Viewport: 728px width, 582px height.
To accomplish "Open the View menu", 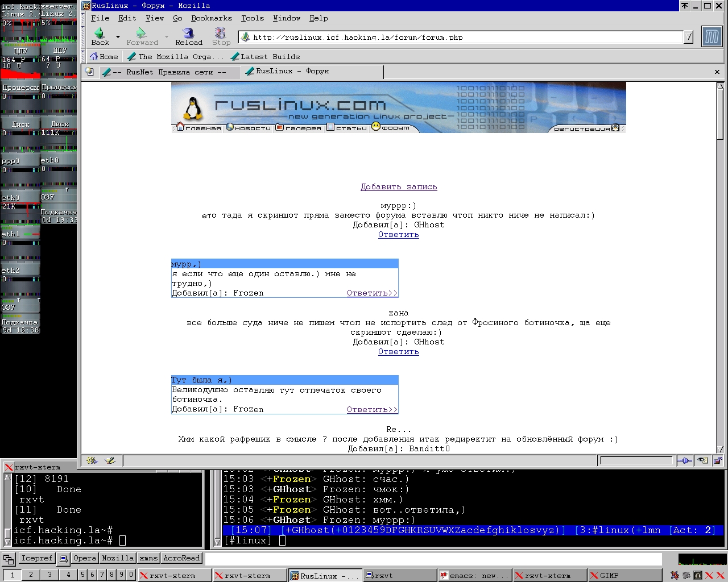I will coord(155,18).
